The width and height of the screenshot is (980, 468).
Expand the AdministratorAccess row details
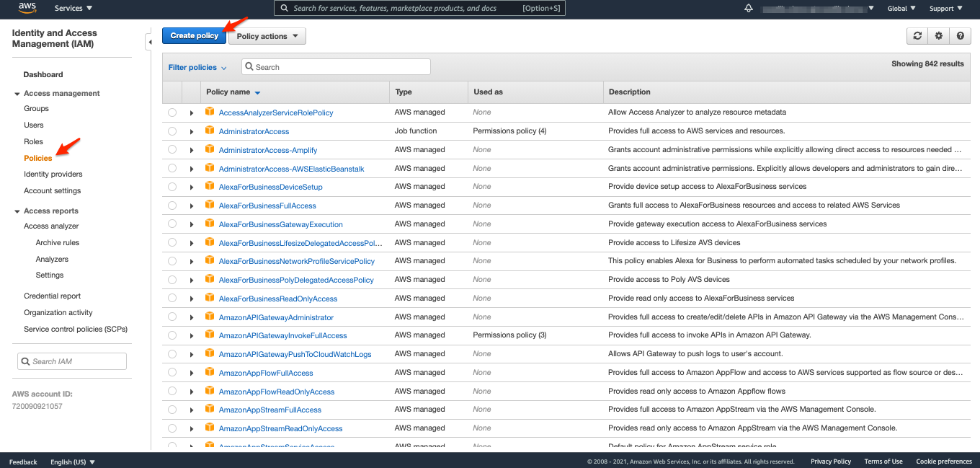tap(192, 131)
